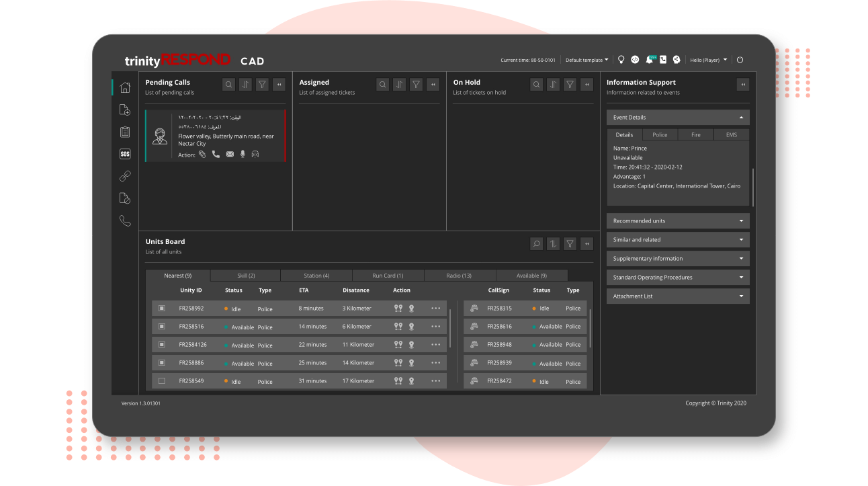Open more options for unit FR258549
The width and height of the screenshot is (868, 486).
436,380
